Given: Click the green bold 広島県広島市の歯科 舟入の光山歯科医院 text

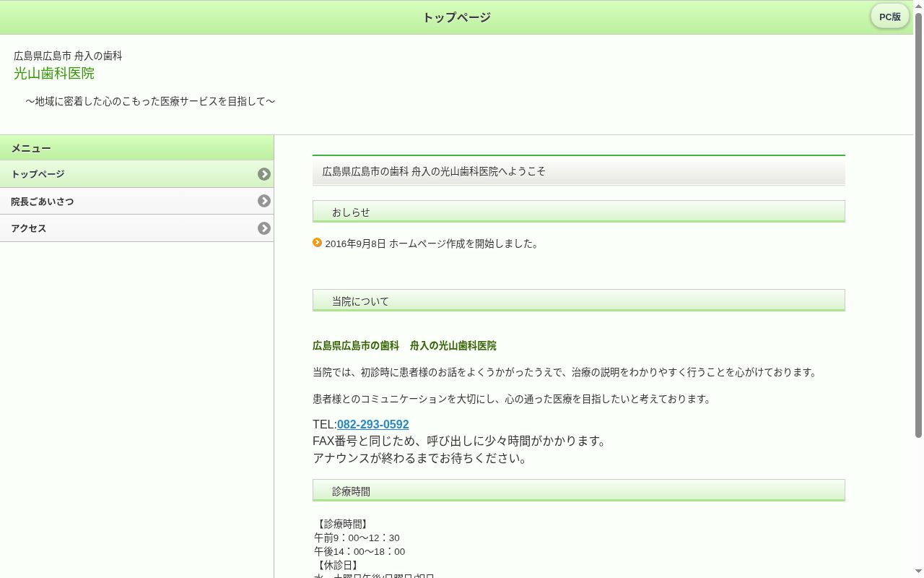Looking at the screenshot, I should pos(404,346).
